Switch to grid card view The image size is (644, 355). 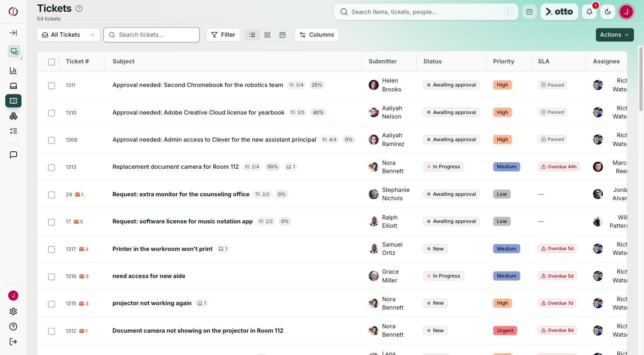(267, 35)
